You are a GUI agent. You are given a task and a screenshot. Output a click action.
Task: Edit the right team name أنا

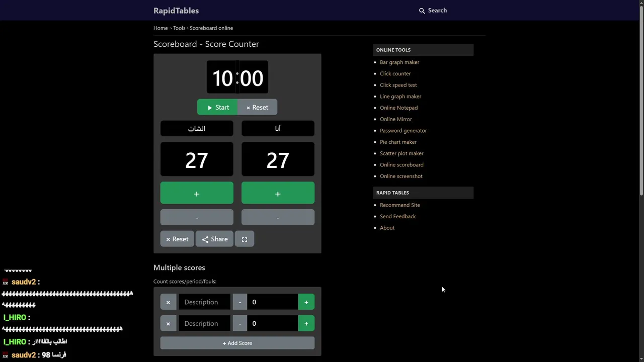(x=278, y=129)
